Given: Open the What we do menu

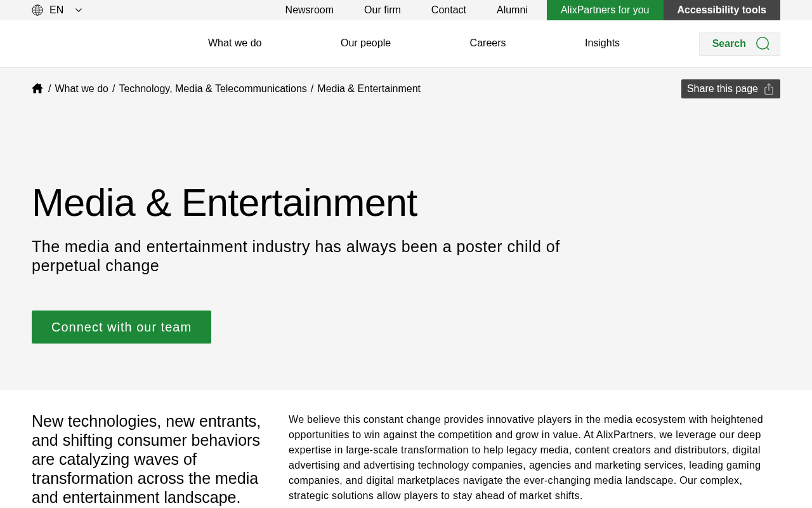Looking at the screenshot, I should click(x=235, y=43).
